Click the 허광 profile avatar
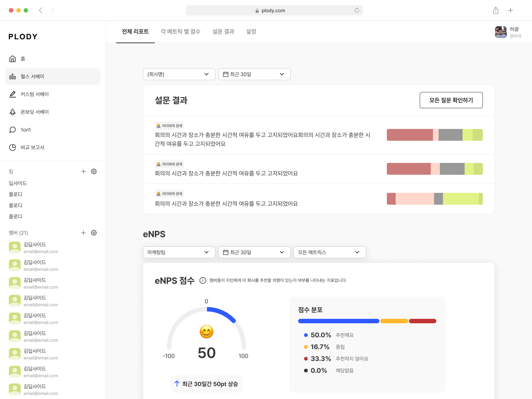Screen dimensions: 532x399 [x=501, y=32]
